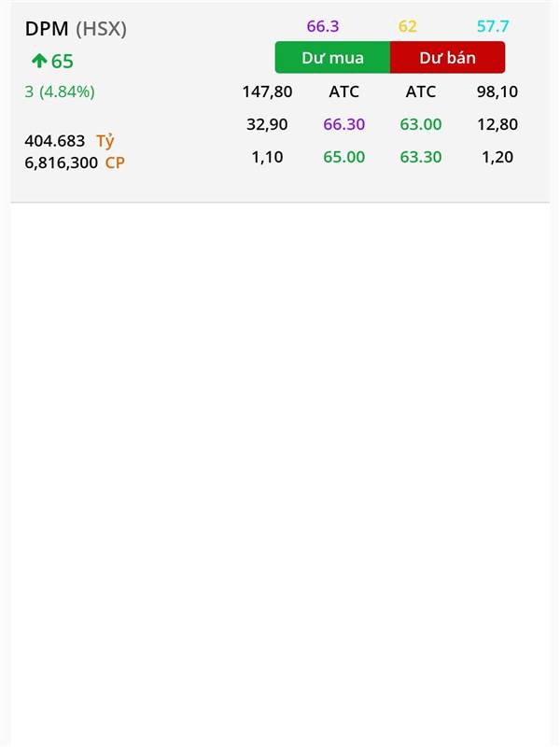Click the cyan floor price 57.7
Screen dimensions: 560x747
click(493, 26)
